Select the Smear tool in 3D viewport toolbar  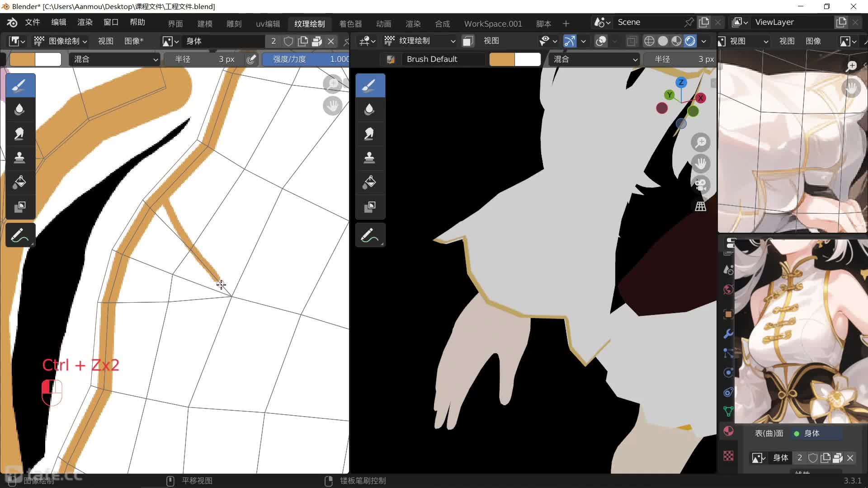point(370,134)
